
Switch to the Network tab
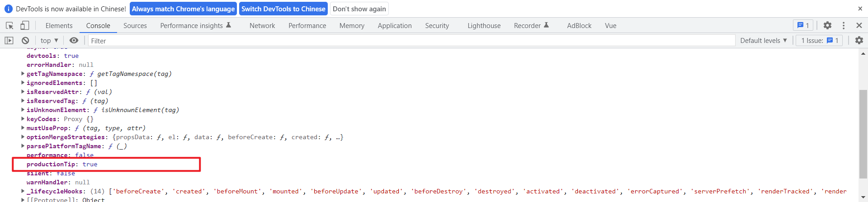click(262, 26)
